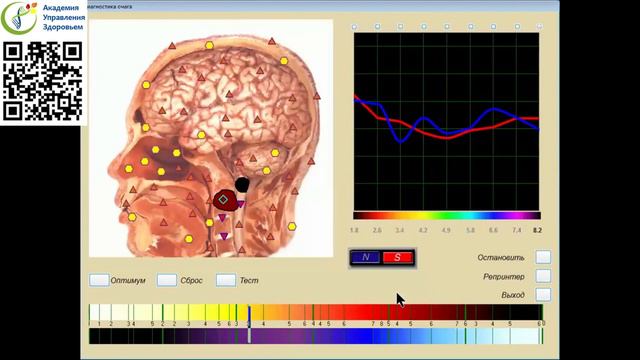640x360 pixels.
Task: Toggle the blue N pole button
Action: point(365,257)
